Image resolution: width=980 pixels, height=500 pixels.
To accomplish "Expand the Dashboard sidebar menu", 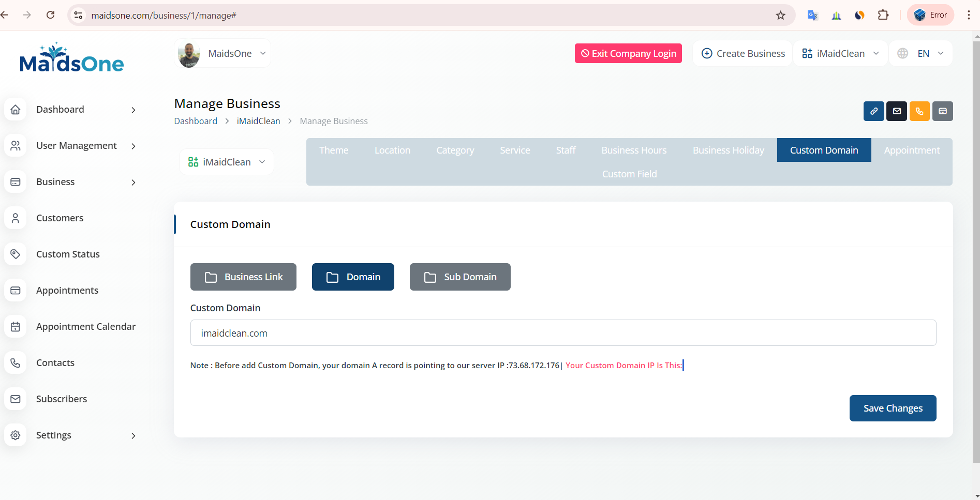I will (133, 110).
